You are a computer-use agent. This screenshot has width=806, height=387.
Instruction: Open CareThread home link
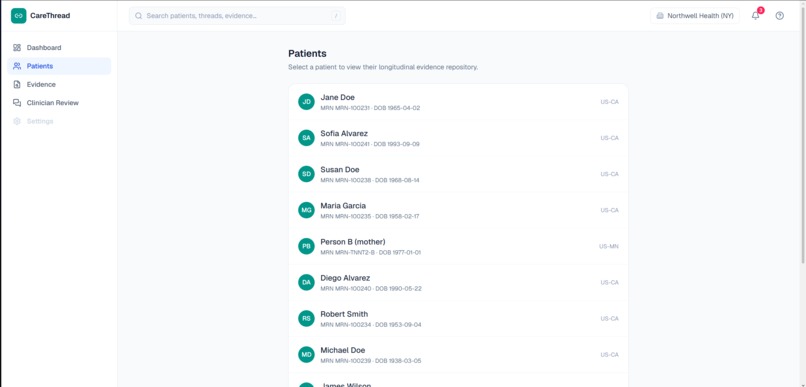click(x=41, y=16)
